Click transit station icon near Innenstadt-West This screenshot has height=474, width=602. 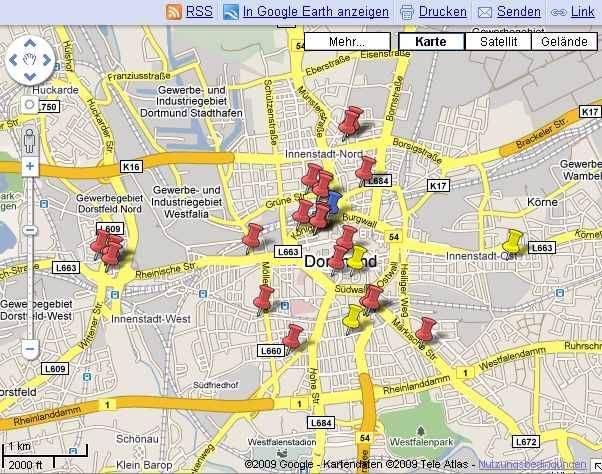pyautogui.click(x=114, y=295)
